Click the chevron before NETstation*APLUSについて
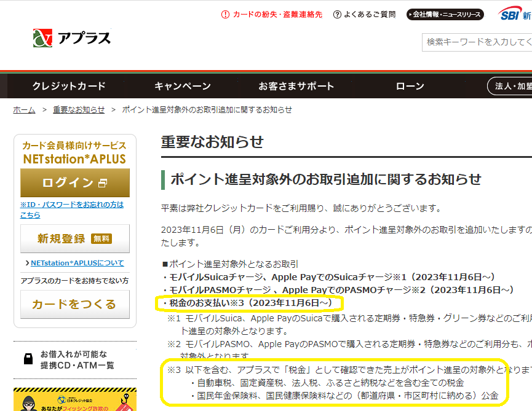Viewport: 532px width, 411px height. (27, 264)
